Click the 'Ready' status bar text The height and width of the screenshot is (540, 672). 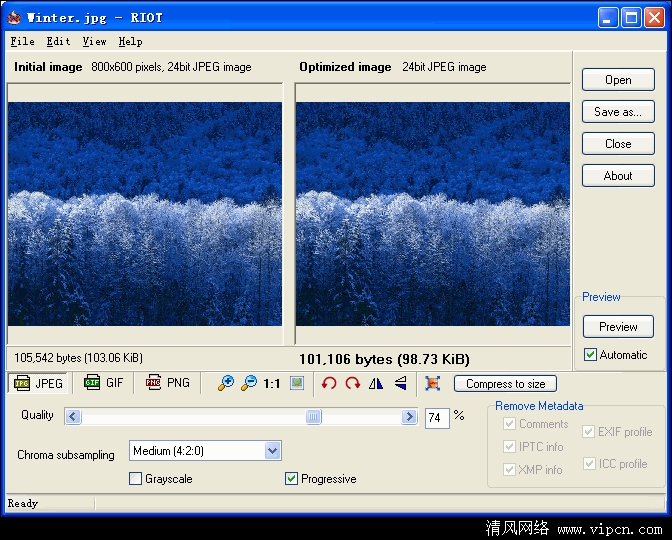point(23,503)
